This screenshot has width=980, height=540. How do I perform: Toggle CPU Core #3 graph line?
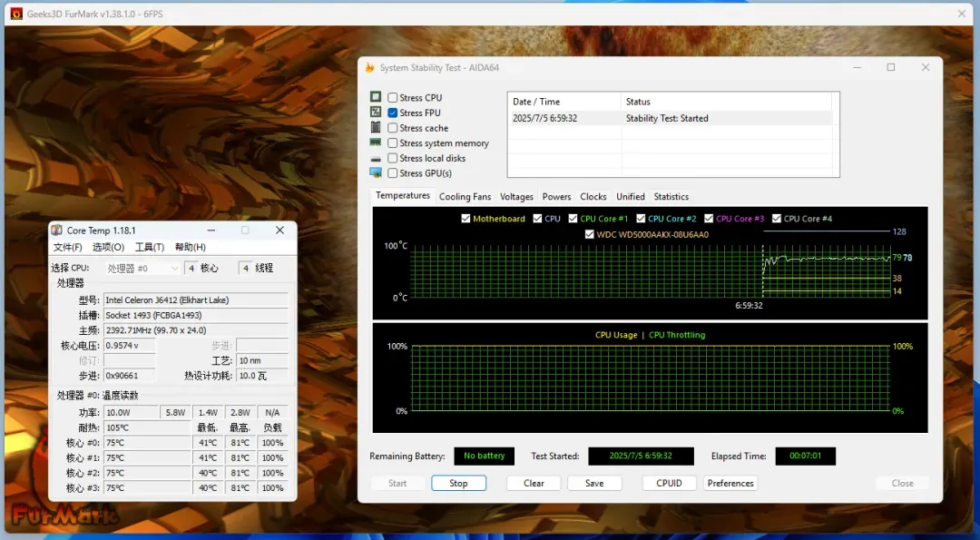pyautogui.click(x=709, y=219)
